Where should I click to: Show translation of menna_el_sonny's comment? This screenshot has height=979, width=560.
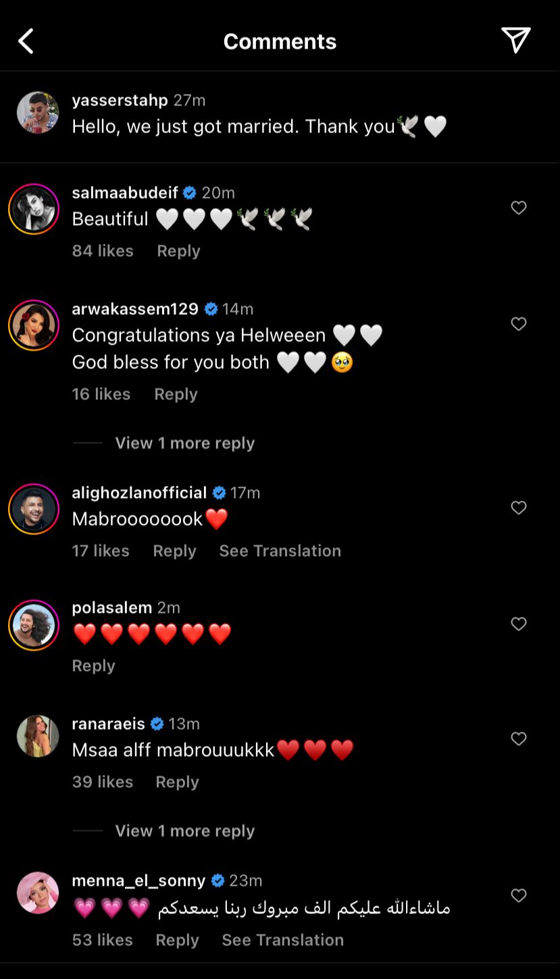pyautogui.click(x=282, y=940)
